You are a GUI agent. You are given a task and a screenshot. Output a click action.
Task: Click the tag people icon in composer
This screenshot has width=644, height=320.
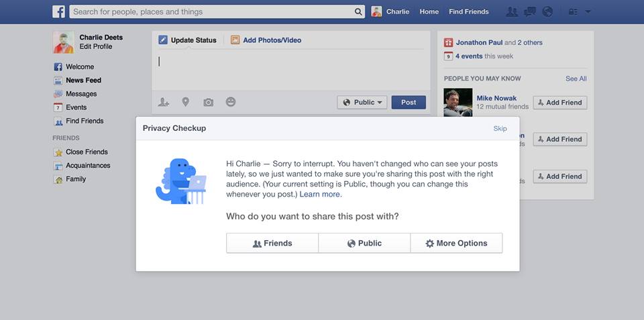(x=163, y=102)
